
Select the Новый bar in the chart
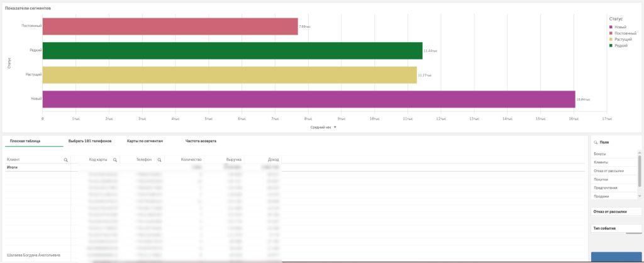coord(308,99)
